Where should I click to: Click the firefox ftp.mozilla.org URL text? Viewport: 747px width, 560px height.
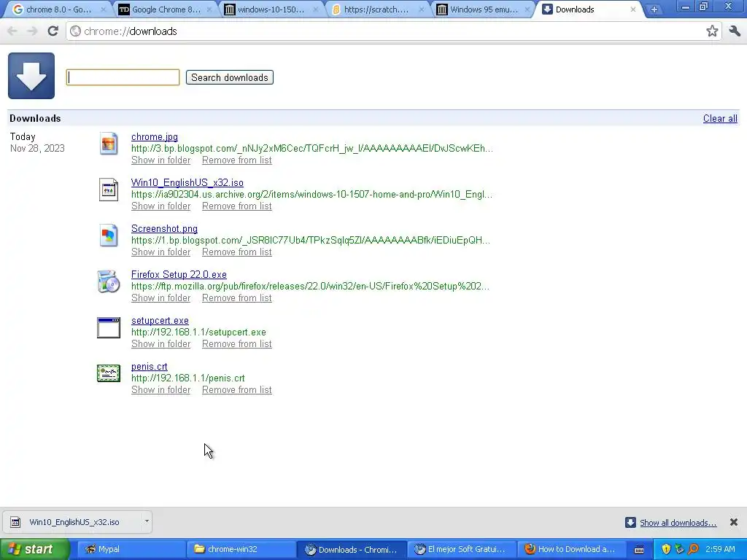tap(310, 286)
